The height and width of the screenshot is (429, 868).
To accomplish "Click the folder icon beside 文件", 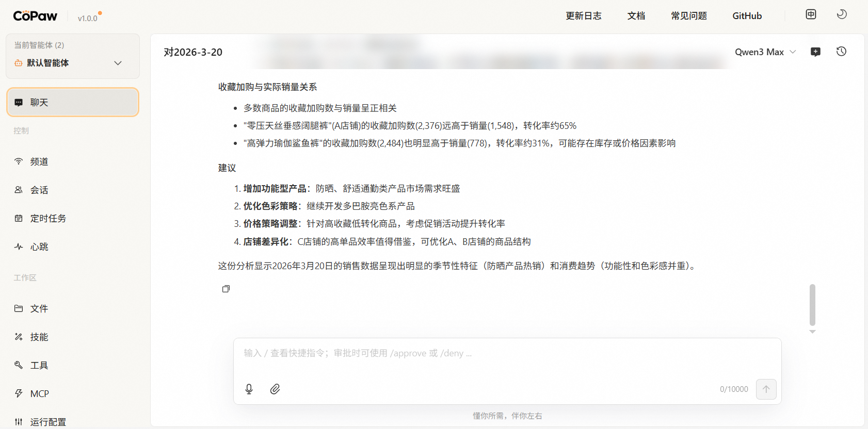I will pos(19,308).
